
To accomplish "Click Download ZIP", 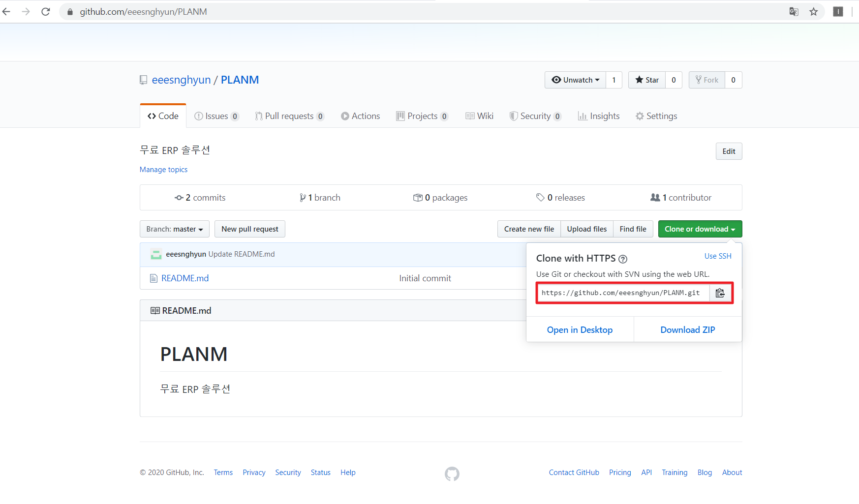I will pyautogui.click(x=688, y=330).
